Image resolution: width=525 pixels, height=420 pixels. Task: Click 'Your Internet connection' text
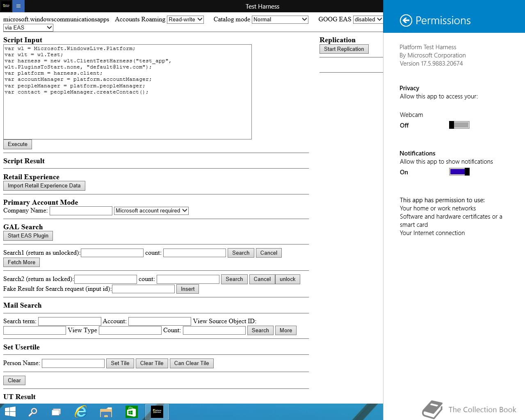(x=432, y=233)
